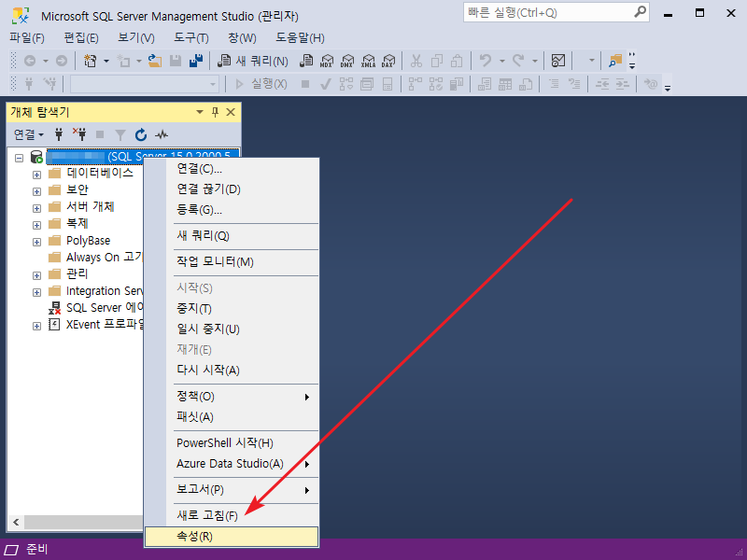The height and width of the screenshot is (560, 747).
Task: Open Object Explorer window position dropdown arrow
Action: (200, 112)
